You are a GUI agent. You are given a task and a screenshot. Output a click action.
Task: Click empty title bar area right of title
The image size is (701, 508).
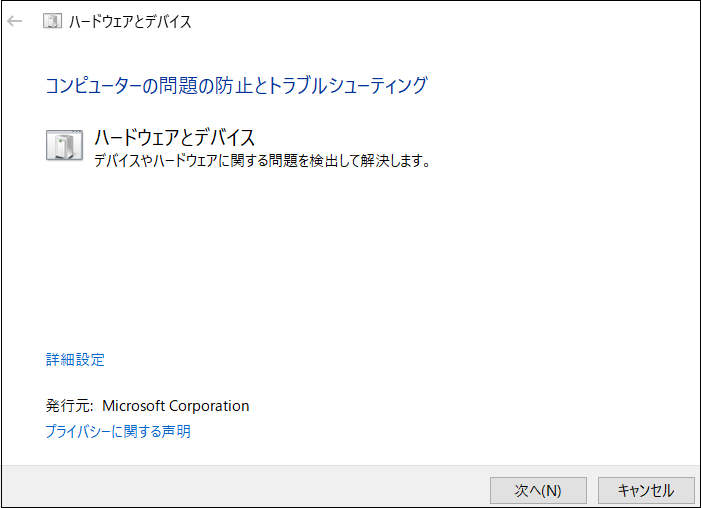pyautogui.click(x=450, y=21)
